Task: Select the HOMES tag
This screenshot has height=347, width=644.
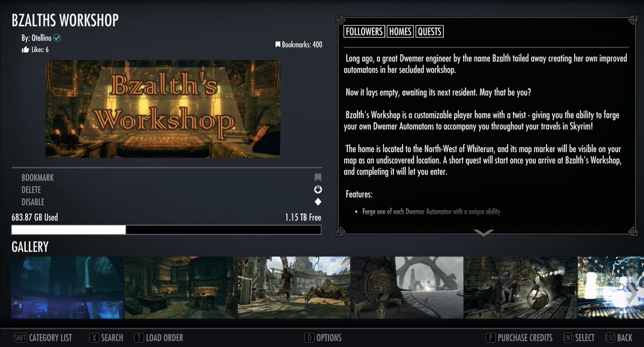Action: 400,32
